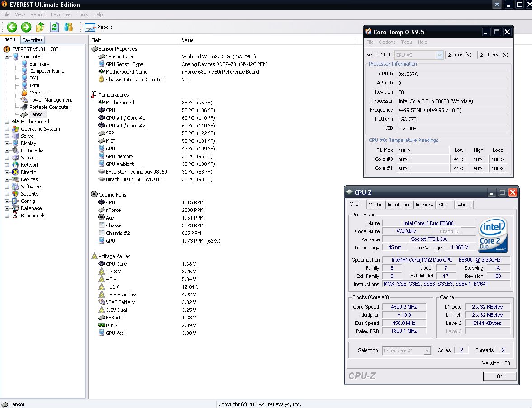Image resolution: width=532 pixels, height=408 pixels.
Task: Click the Security shield icon in tree
Action: pyautogui.click(x=15, y=194)
